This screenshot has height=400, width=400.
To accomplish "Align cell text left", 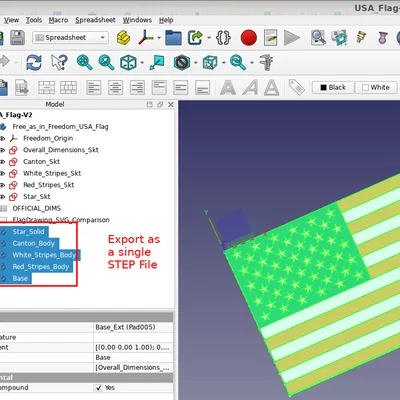I will [94, 88].
